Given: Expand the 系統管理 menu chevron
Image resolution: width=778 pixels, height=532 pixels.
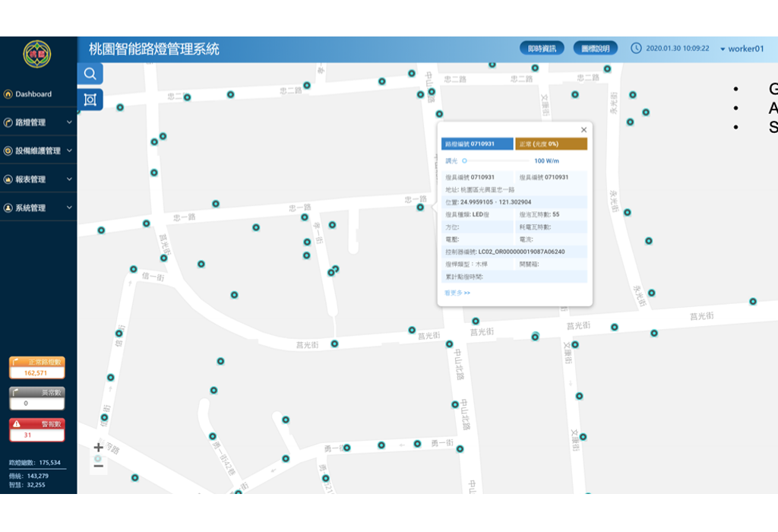Looking at the screenshot, I should tap(69, 207).
